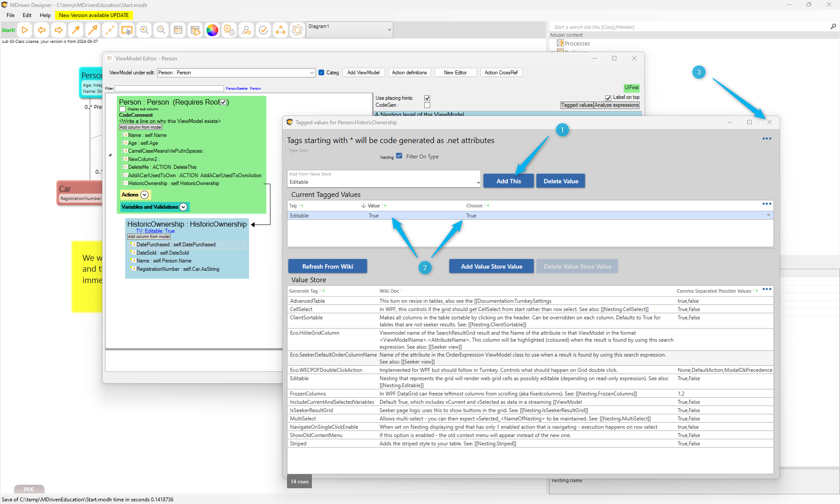This screenshot has height=504, width=840.
Task: Click the Refresh From Wiki button
Action: click(327, 266)
